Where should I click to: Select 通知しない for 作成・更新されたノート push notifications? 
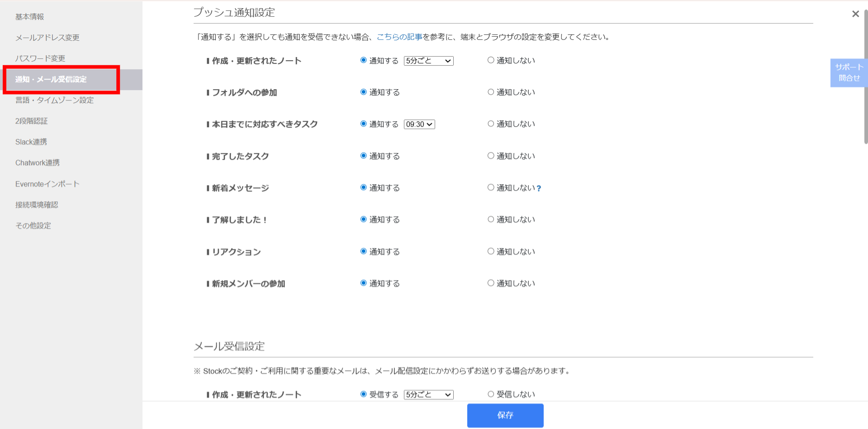[490, 60]
